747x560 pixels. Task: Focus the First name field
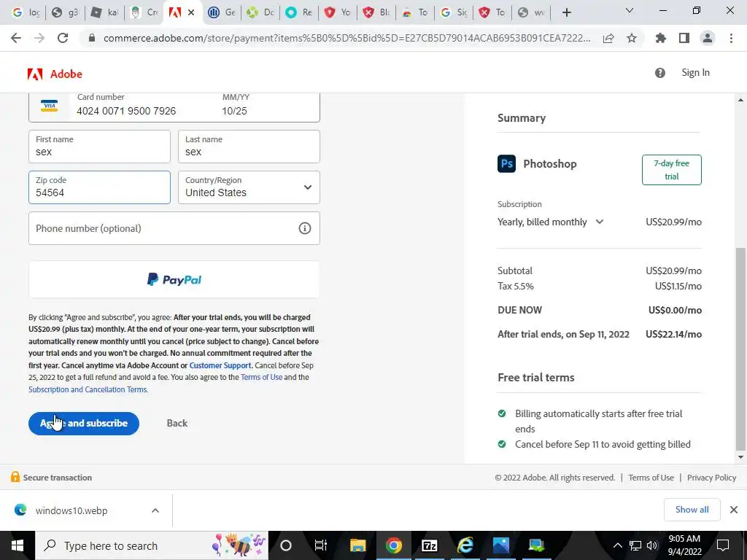click(99, 147)
